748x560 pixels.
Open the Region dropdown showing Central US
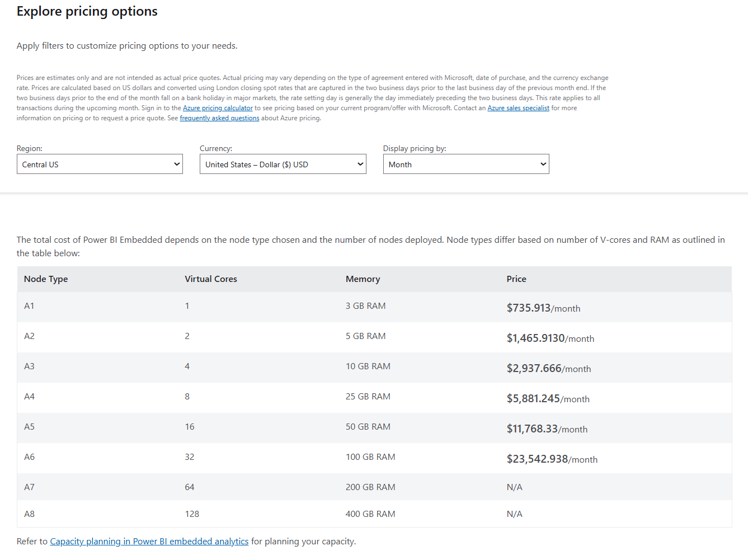tap(100, 164)
